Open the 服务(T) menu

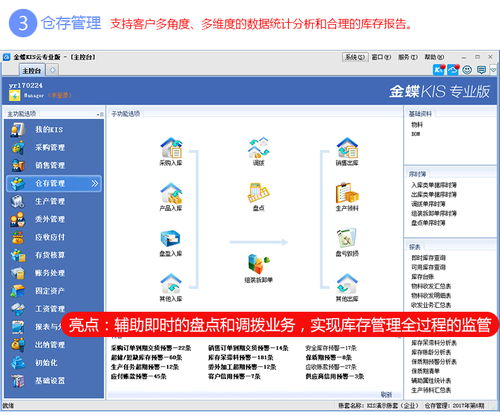point(408,57)
